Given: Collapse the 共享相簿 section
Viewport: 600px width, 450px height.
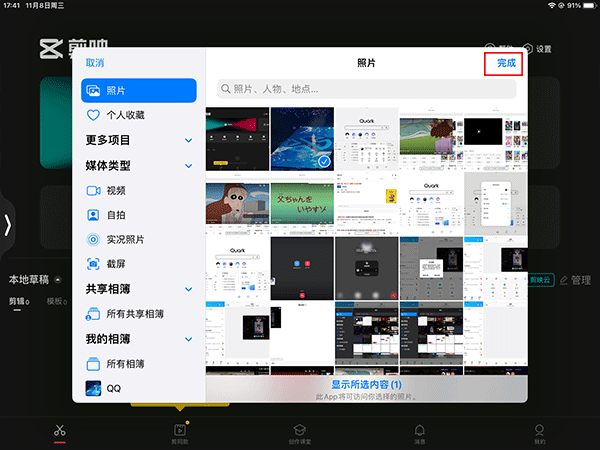Looking at the screenshot, I should tap(188, 290).
